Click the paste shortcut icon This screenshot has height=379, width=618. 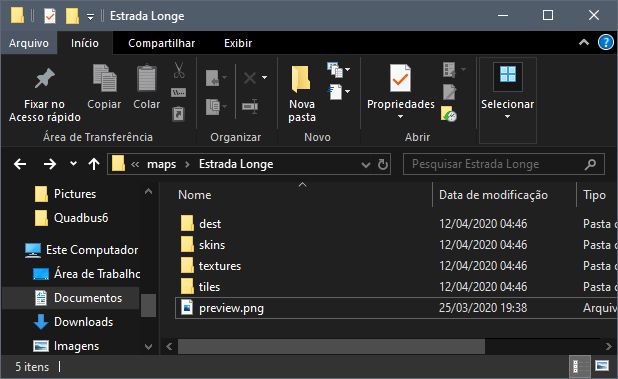[x=179, y=114]
